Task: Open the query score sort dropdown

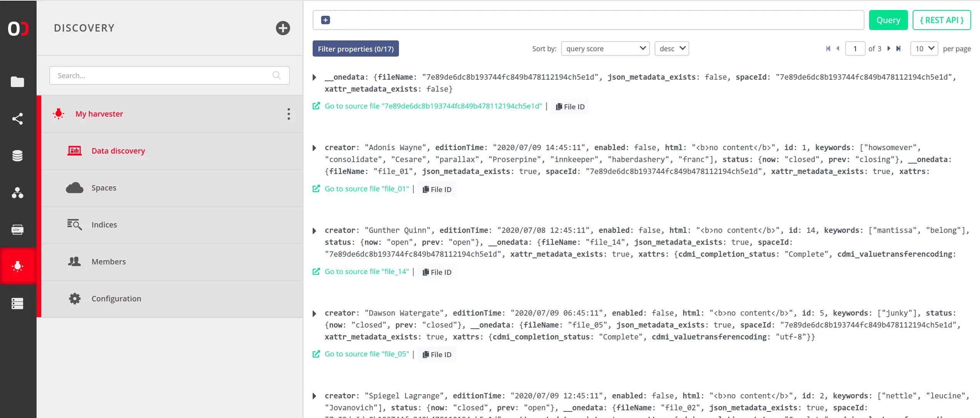Action: pyautogui.click(x=605, y=48)
